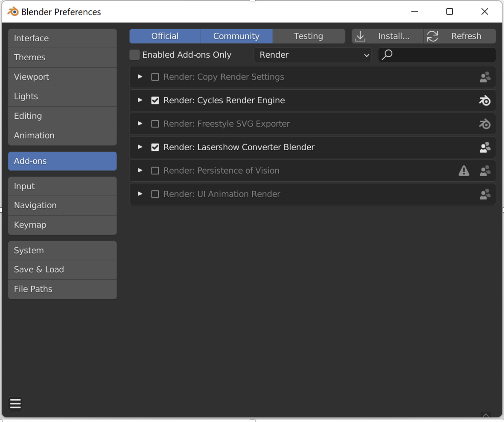Enable the Copy Render Settings add-on checkbox
Image resolution: width=504 pixels, height=422 pixels.
click(x=155, y=77)
